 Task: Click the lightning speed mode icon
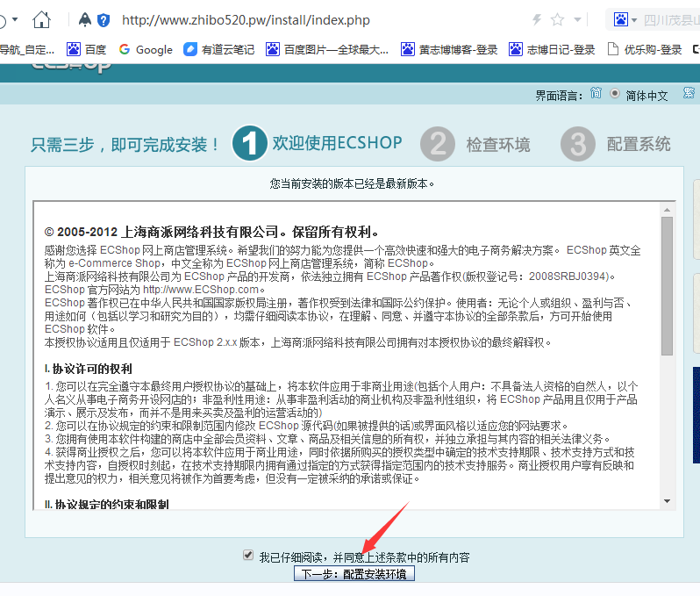coord(537,19)
